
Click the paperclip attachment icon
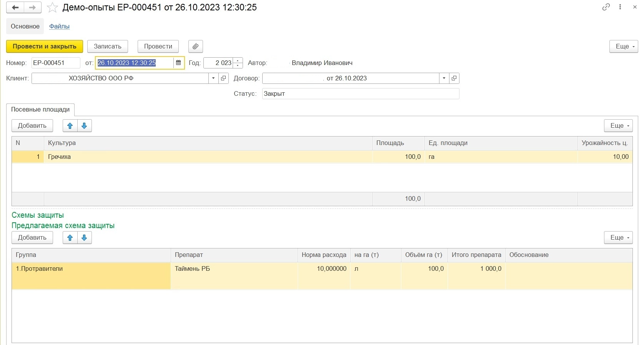[195, 47]
